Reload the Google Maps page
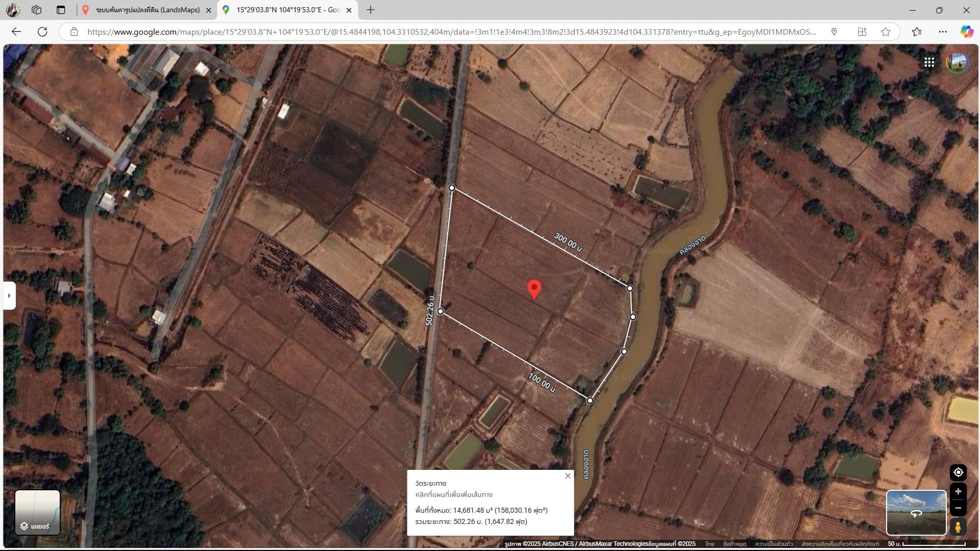The height and width of the screenshot is (551, 980). pos(42,32)
